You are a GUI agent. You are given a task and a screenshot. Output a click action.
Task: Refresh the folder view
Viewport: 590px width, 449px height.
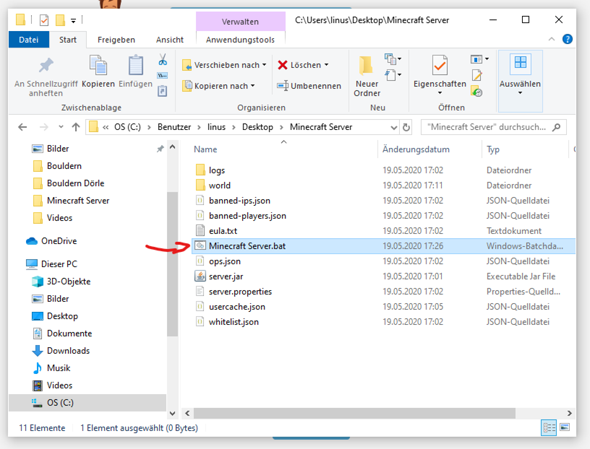coord(406,127)
